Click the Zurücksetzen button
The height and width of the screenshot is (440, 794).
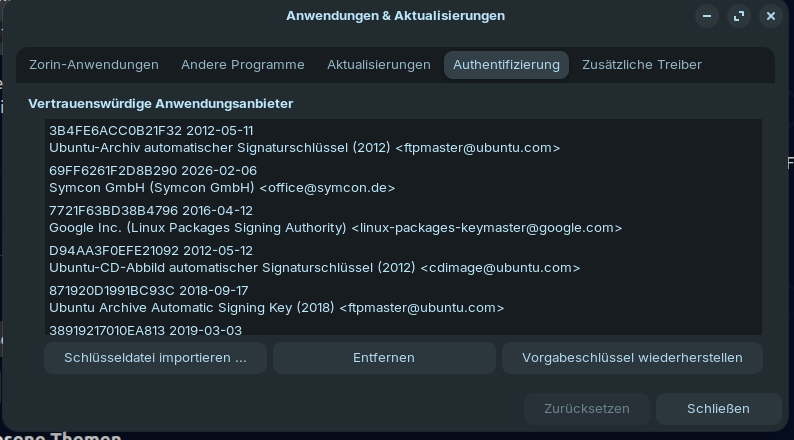[587, 408]
